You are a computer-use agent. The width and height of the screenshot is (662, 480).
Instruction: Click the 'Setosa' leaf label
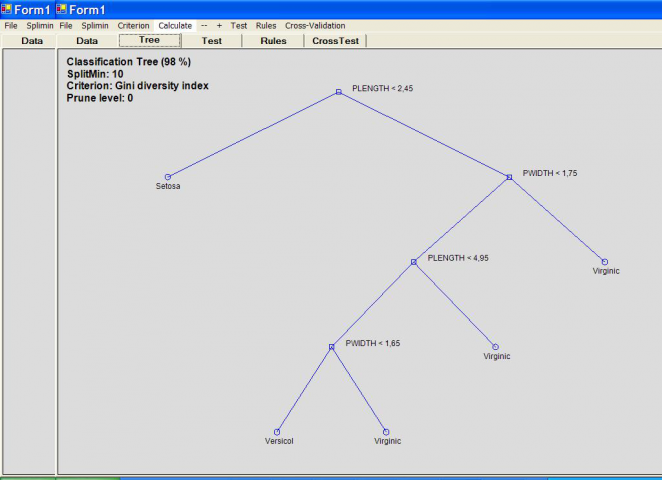pos(168,186)
